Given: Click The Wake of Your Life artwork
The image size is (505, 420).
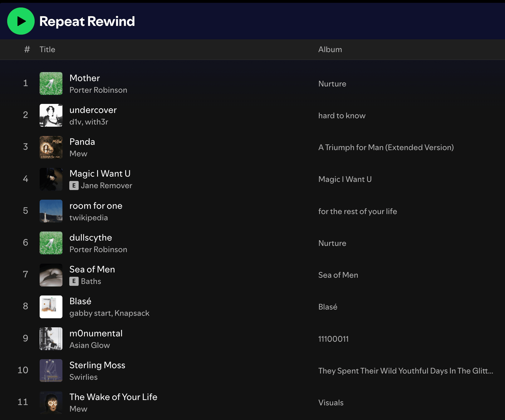Looking at the screenshot, I should pos(51,403).
